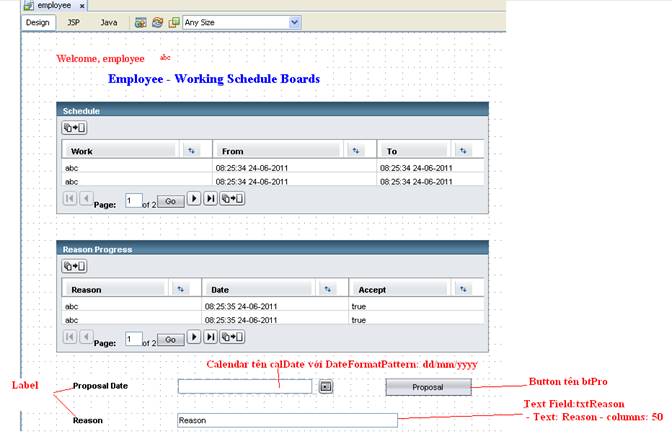
Task: Select the small abc text beside Welcome
Action: (165, 57)
